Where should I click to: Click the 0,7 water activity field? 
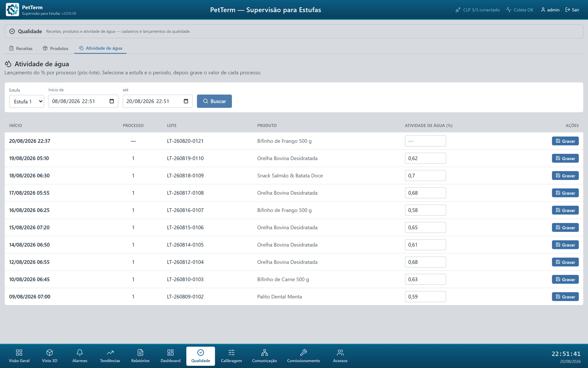pyautogui.click(x=426, y=176)
